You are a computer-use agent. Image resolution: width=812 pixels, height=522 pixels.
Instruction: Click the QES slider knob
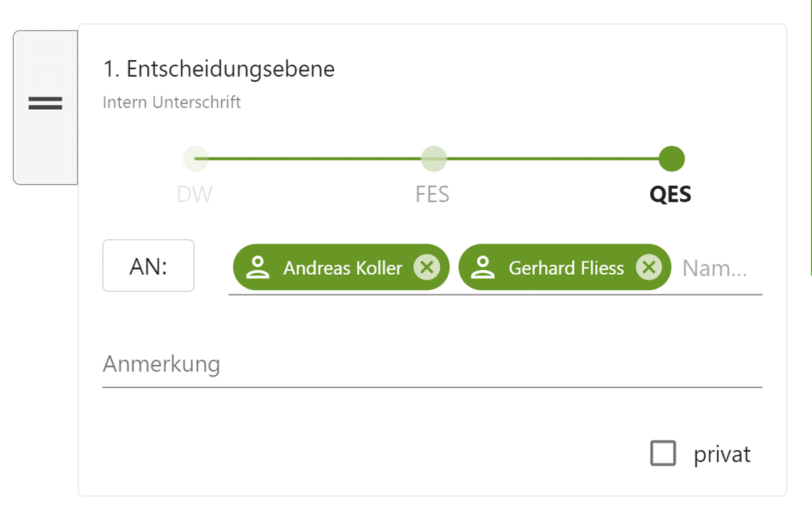(672, 159)
